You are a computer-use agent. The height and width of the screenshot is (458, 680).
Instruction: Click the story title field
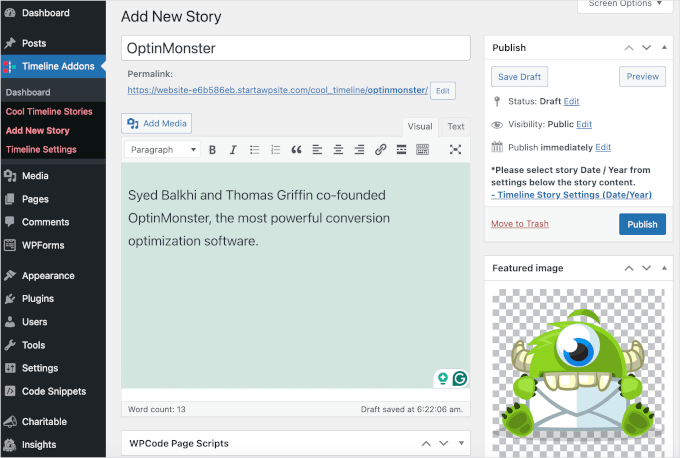click(x=296, y=48)
